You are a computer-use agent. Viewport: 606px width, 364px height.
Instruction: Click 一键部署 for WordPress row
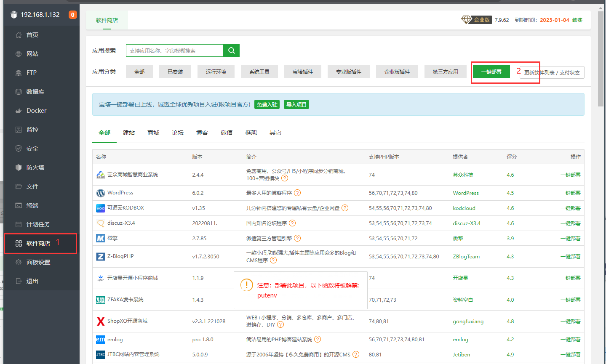pyautogui.click(x=571, y=193)
